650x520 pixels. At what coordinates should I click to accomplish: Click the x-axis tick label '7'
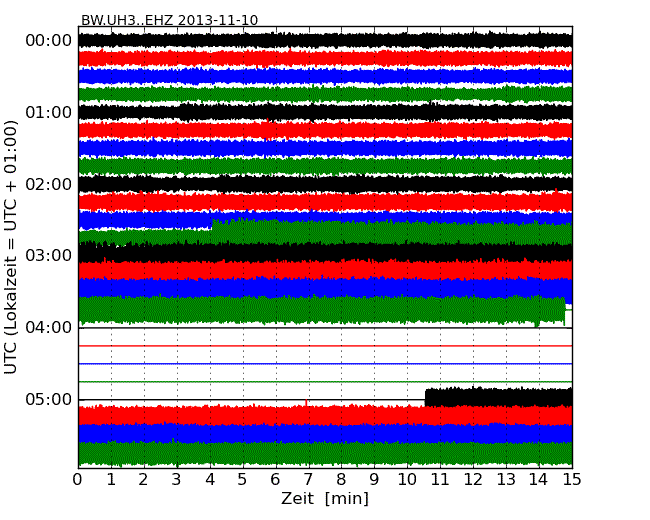click(308, 480)
